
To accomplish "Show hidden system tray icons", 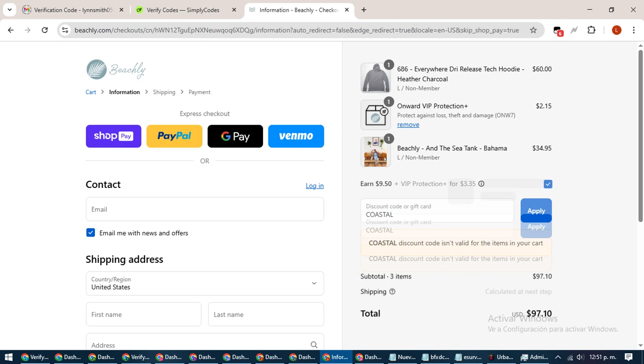I will point(558,357).
